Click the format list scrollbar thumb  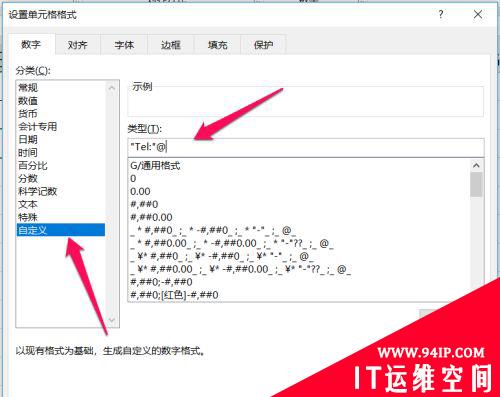coord(476,184)
